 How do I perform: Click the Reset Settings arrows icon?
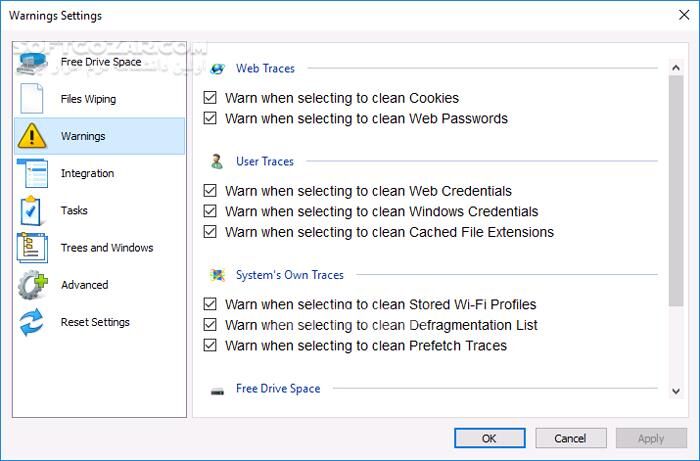[33, 322]
